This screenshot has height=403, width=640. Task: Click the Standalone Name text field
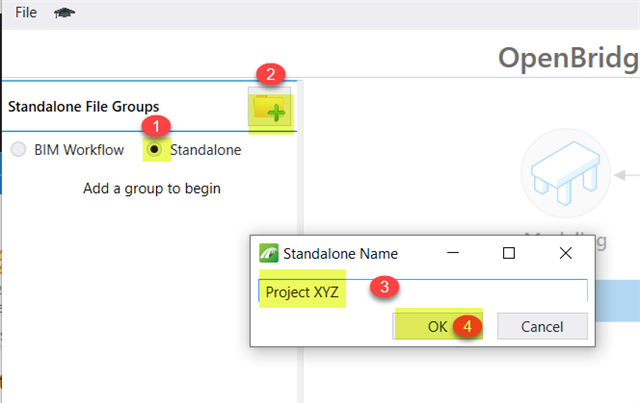tap(423, 292)
